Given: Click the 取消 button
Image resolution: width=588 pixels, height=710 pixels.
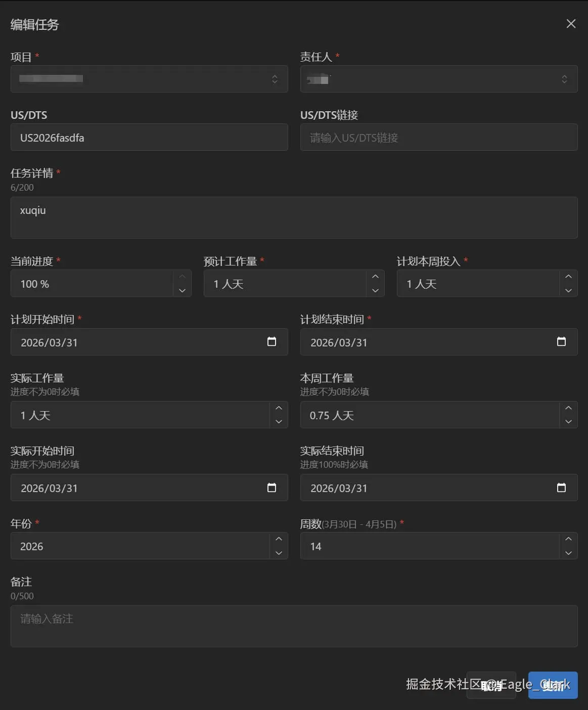Looking at the screenshot, I should click(x=491, y=685).
